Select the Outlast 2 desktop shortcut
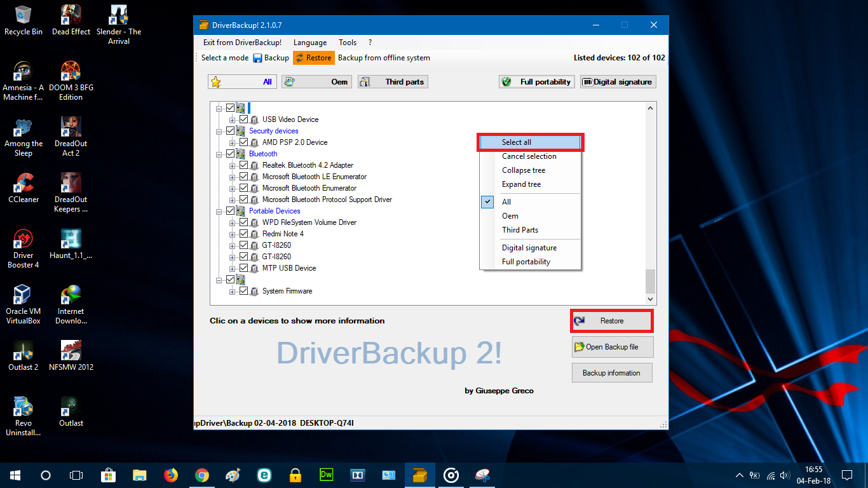Viewport: 868px width, 488px height. click(24, 356)
